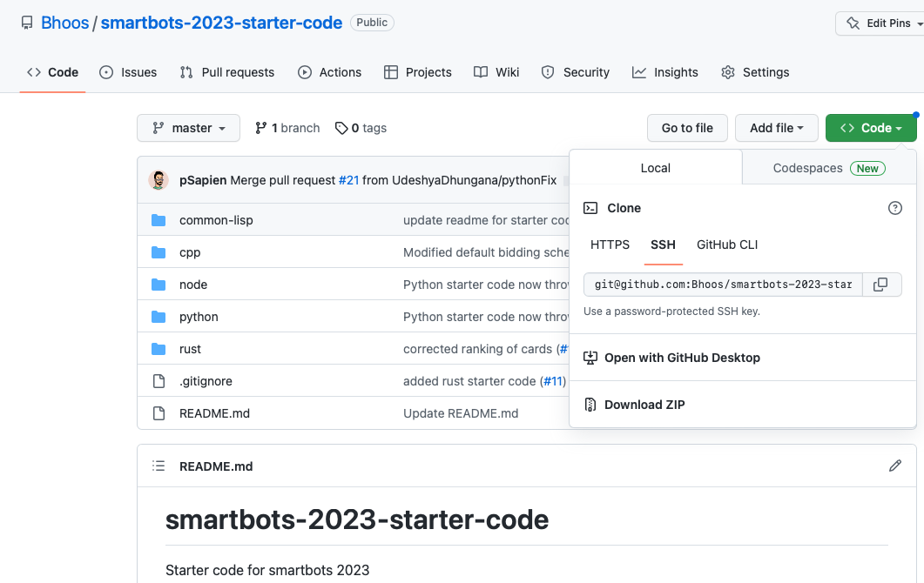The image size is (924, 583).
Task: Click the terminal icon beside Clone
Action: (x=590, y=208)
